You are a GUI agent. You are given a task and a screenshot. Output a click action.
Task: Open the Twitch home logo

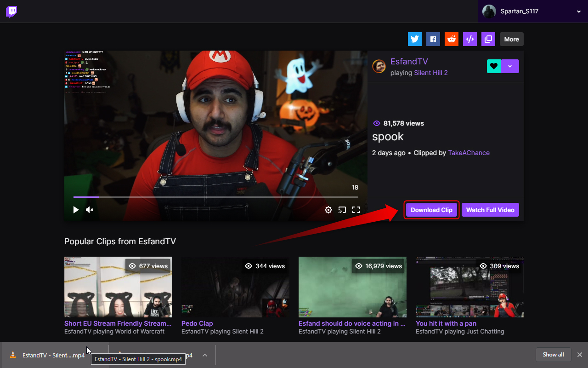point(11,11)
